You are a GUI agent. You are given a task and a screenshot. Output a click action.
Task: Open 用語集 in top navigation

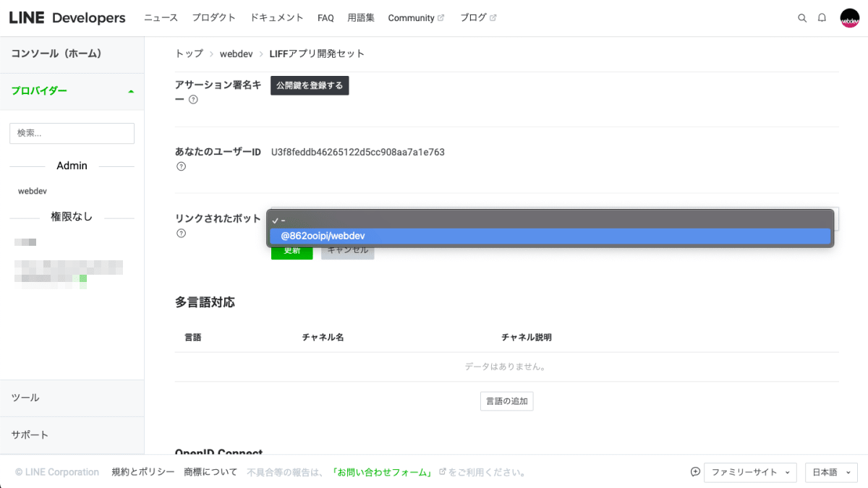click(x=361, y=18)
